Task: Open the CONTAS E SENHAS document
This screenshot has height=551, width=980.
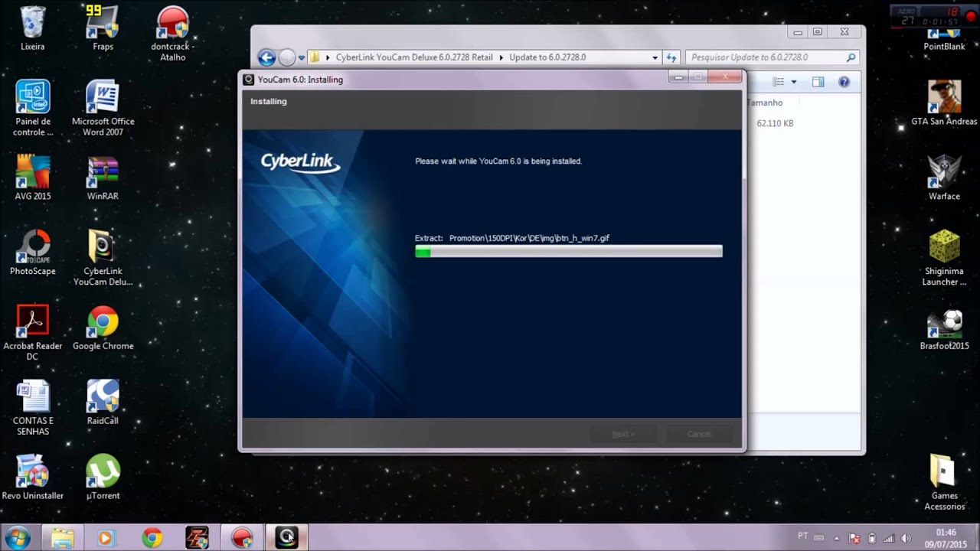Action: (x=33, y=408)
